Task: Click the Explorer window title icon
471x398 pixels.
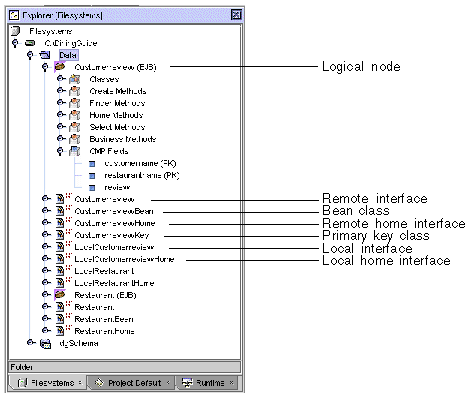Action: click(14, 15)
